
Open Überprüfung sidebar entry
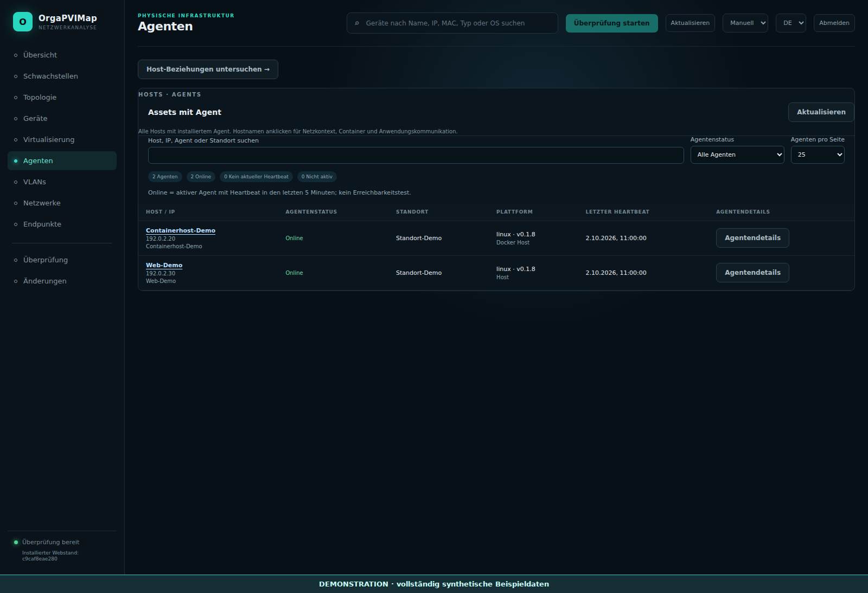tap(62, 260)
